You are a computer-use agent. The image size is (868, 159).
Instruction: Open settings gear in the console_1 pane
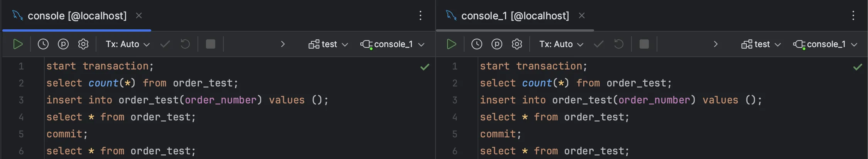(517, 44)
